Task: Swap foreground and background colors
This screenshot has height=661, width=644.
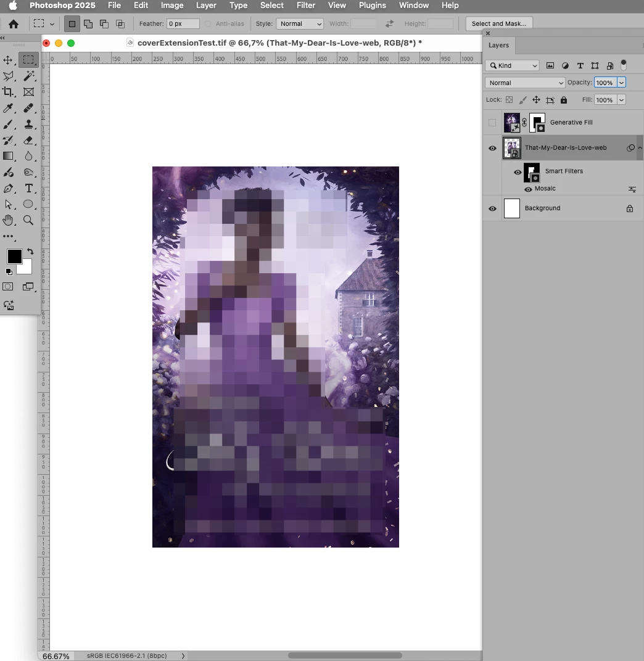Action: click(x=30, y=251)
